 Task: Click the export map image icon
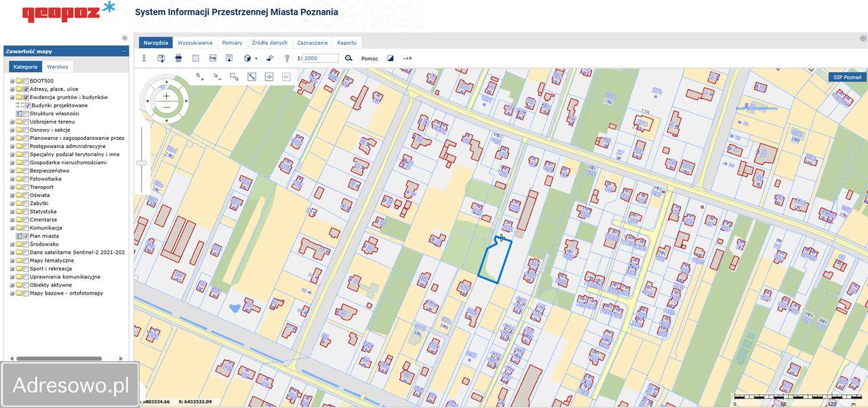[x=212, y=58]
